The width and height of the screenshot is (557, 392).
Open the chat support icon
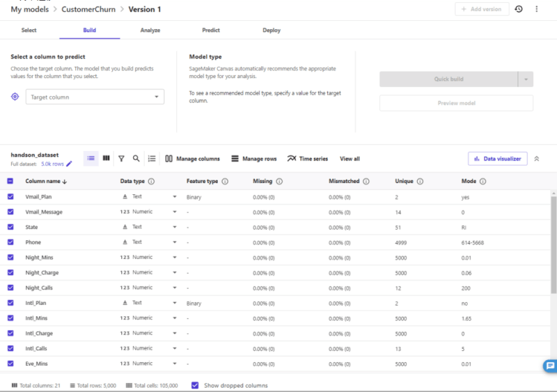point(549,366)
